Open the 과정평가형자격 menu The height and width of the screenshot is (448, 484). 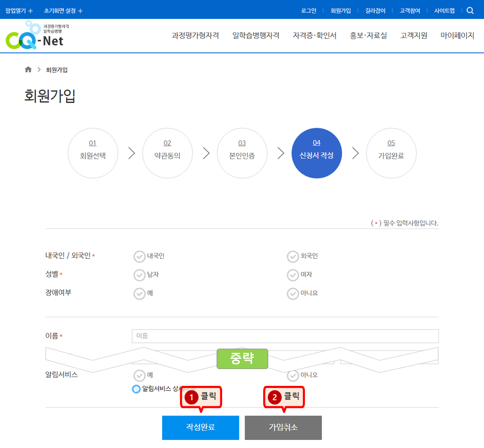coord(196,36)
